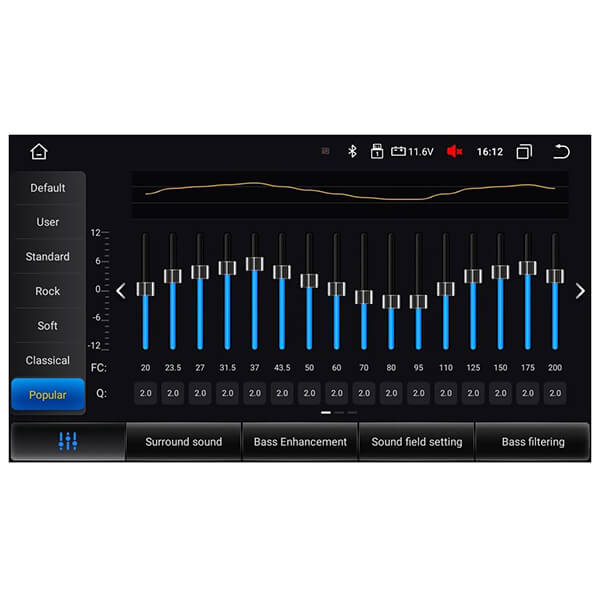Tap the back arrow icon

pyautogui.click(x=561, y=152)
